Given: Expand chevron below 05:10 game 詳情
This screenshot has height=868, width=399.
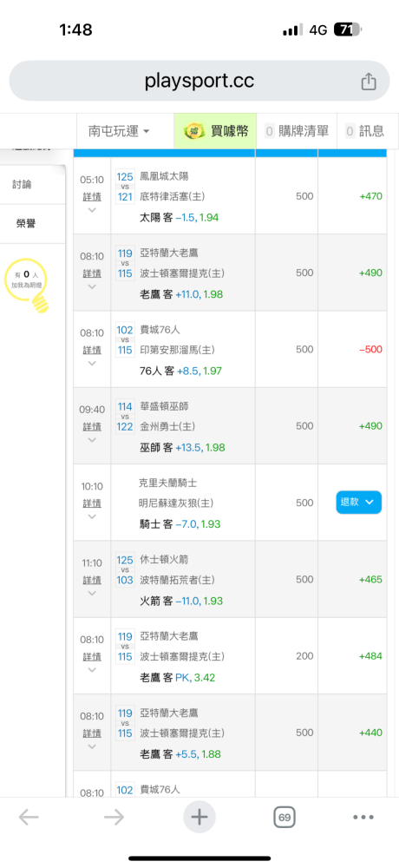Looking at the screenshot, I should [92, 210].
